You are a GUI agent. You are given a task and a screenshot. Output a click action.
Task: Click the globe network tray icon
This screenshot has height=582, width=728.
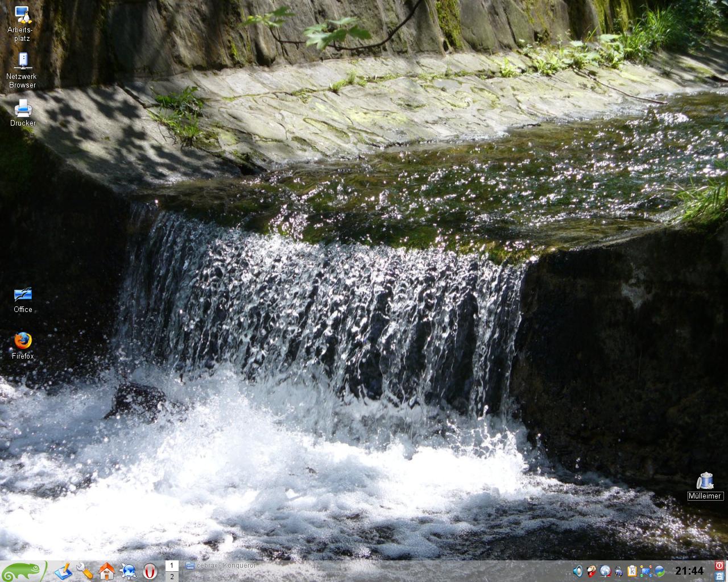pos(605,571)
